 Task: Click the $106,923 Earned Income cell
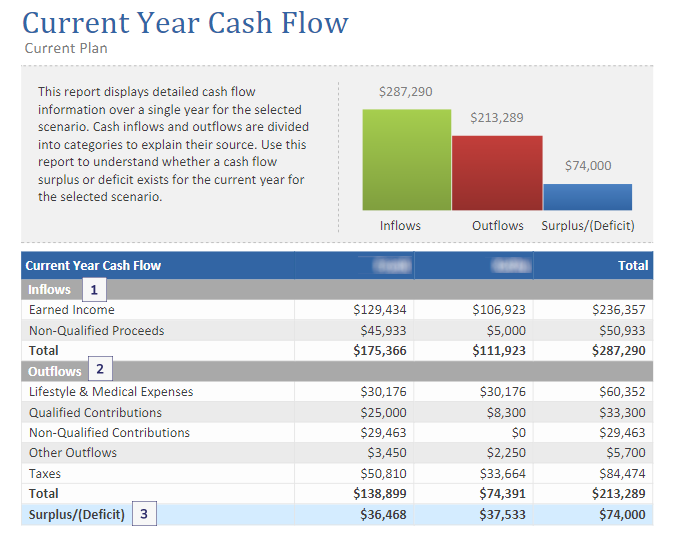(x=499, y=310)
